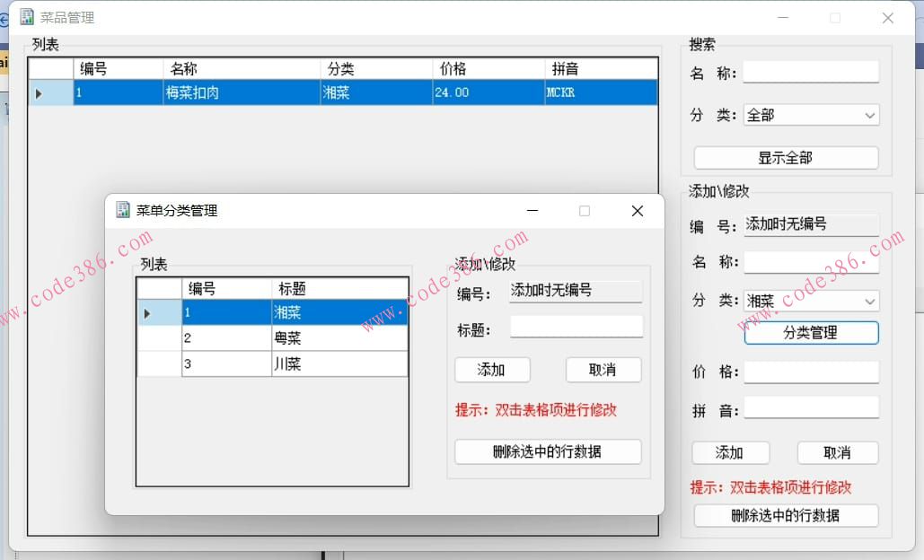The height and width of the screenshot is (560, 924).
Task: Select the 川菜 row in the dialog list
Action: point(296,364)
